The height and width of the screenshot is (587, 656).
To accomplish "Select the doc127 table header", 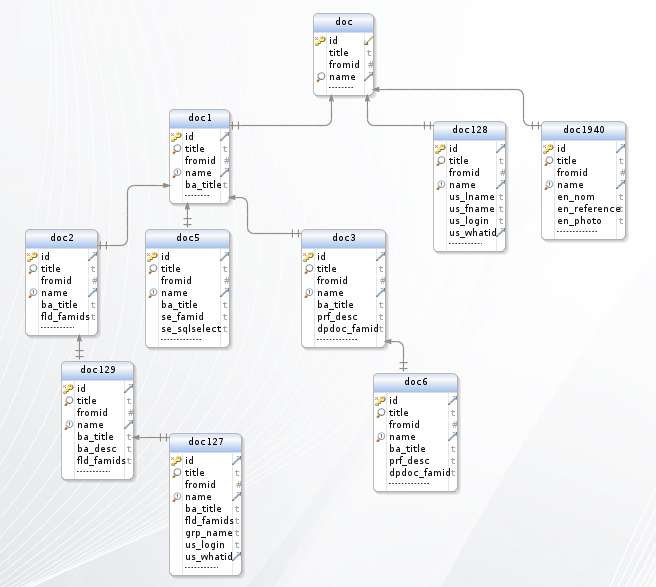I will click(205, 442).
